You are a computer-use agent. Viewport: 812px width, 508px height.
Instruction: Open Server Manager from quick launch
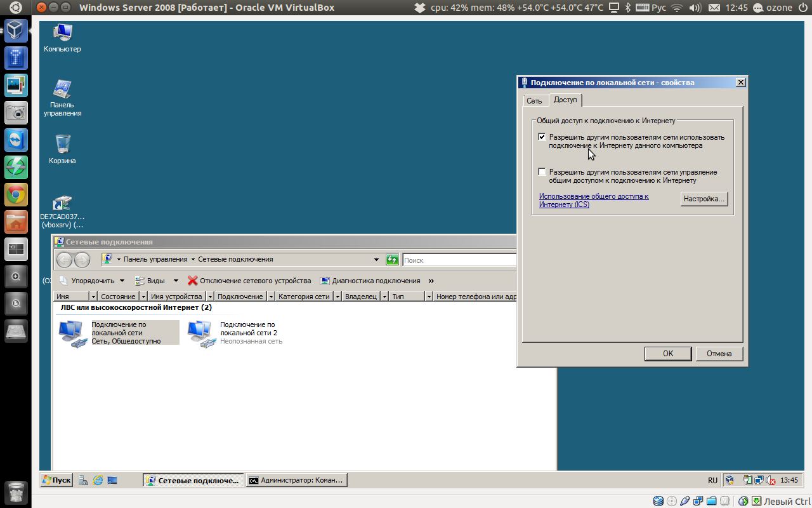click(83, 481)
